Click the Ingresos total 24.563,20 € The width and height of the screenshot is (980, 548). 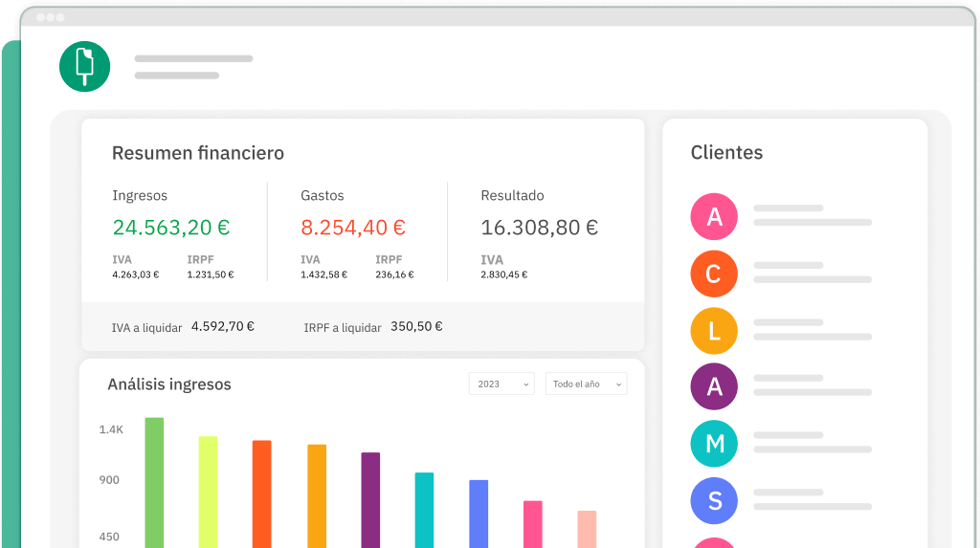[x=171, y=227]
